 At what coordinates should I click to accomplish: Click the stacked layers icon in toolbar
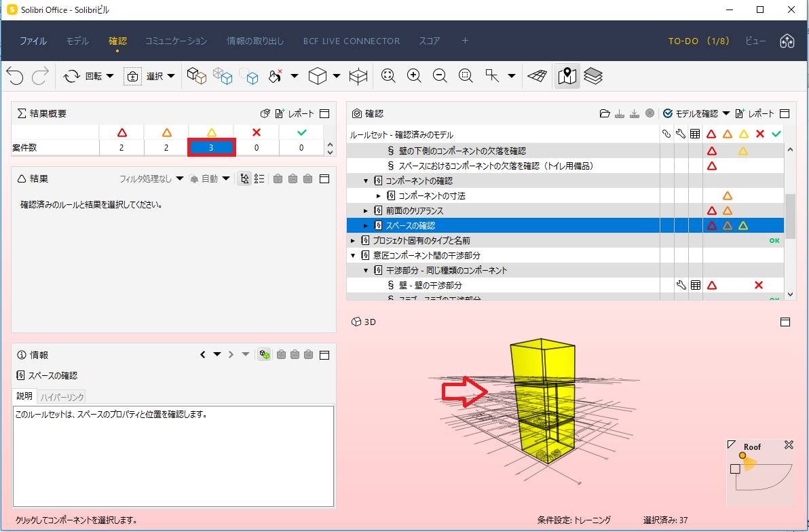click(x=593, y=77)
